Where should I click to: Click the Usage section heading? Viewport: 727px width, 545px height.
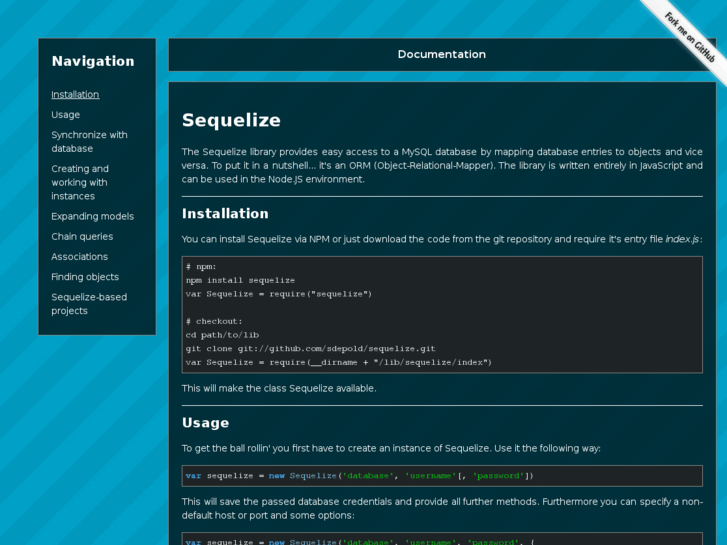(205, 423)
